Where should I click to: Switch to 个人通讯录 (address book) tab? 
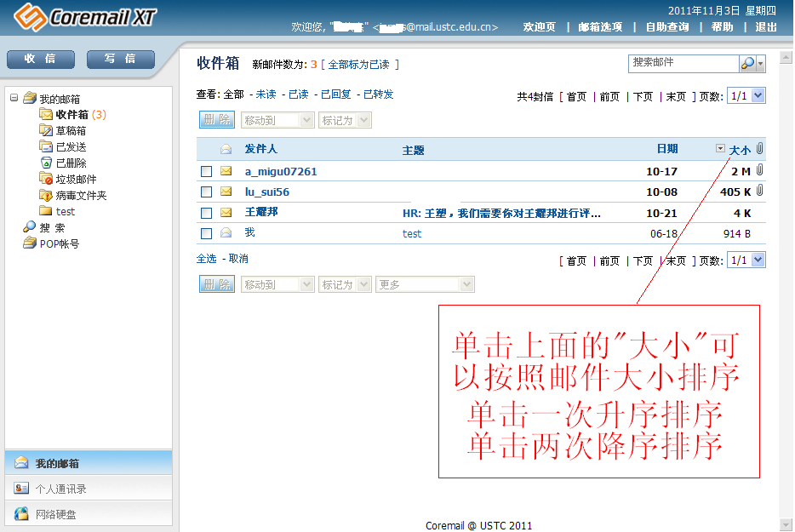tap(60, 489)
